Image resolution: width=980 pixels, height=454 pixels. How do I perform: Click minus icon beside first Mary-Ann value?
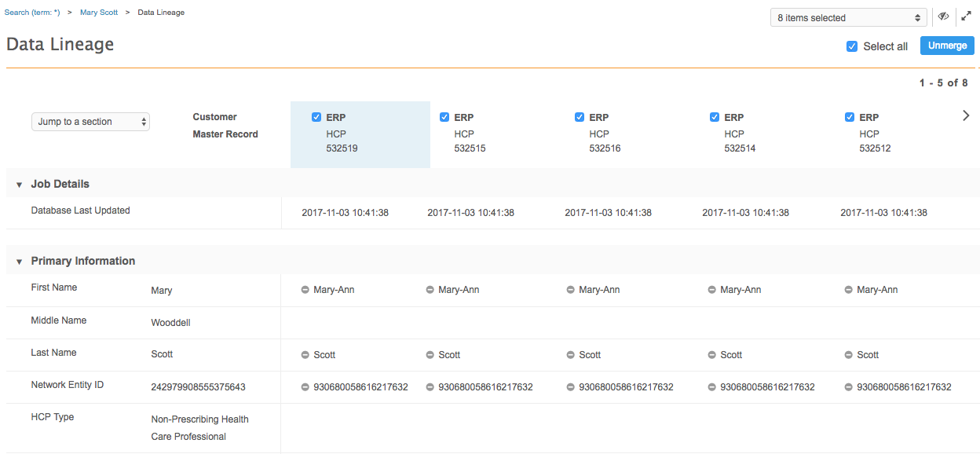305,290
